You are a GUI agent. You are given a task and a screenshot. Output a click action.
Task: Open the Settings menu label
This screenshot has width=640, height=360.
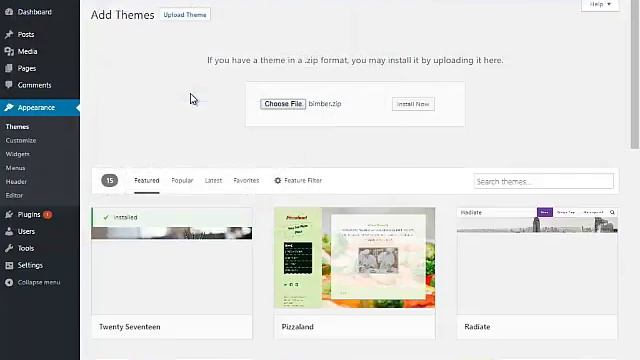[30, 265]
